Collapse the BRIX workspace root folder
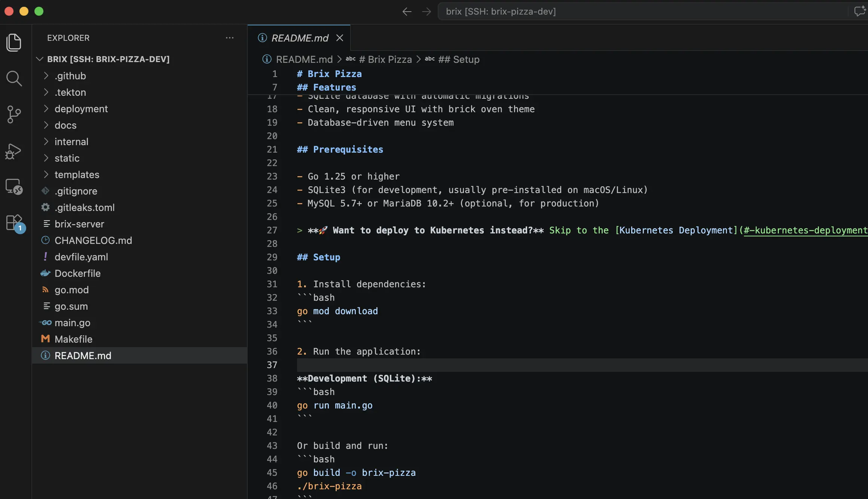The width and height of the screenshot is (868, 499). 40,59
